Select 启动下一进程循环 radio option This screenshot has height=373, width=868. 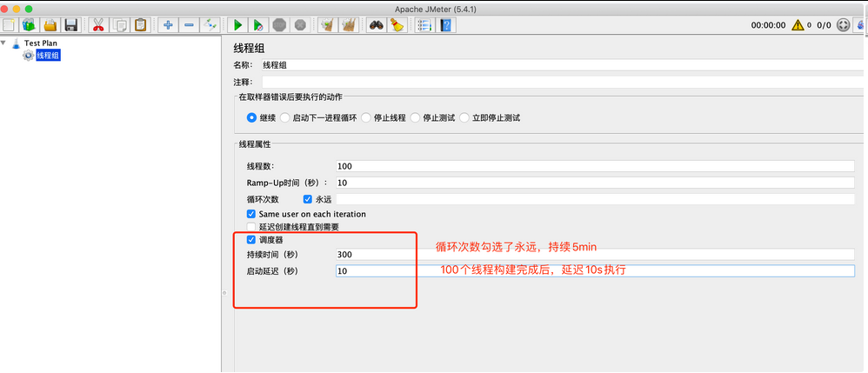284,117
